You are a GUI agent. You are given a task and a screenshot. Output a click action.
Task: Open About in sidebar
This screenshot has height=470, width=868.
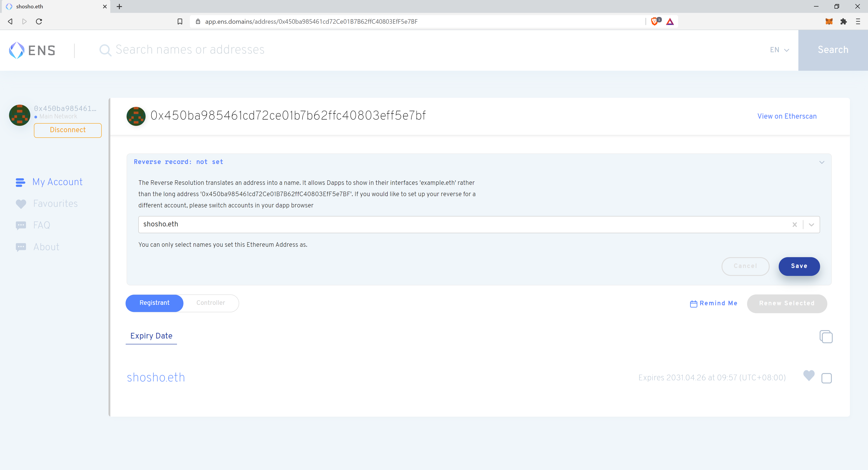[x=46, y=247]
